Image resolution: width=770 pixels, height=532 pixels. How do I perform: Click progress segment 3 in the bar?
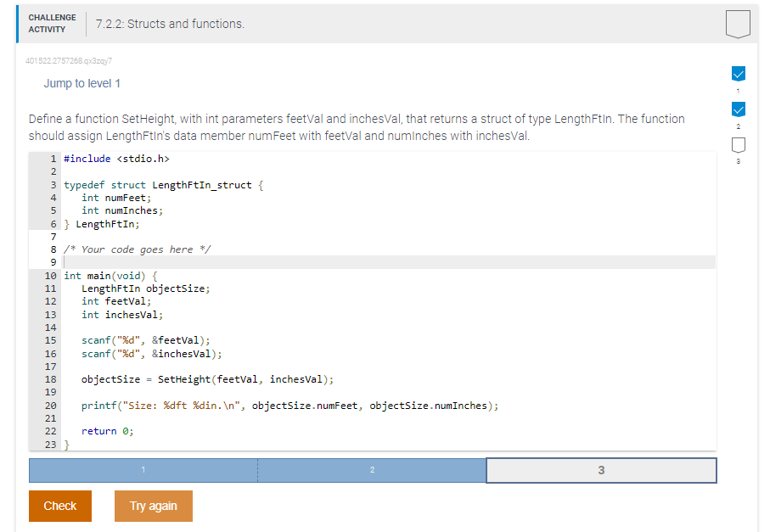[601, 470]
